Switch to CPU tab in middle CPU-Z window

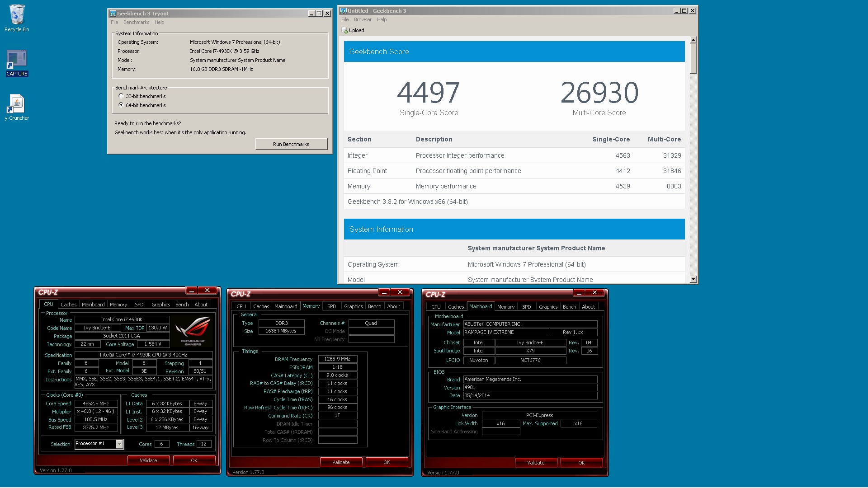click(241, 306)
